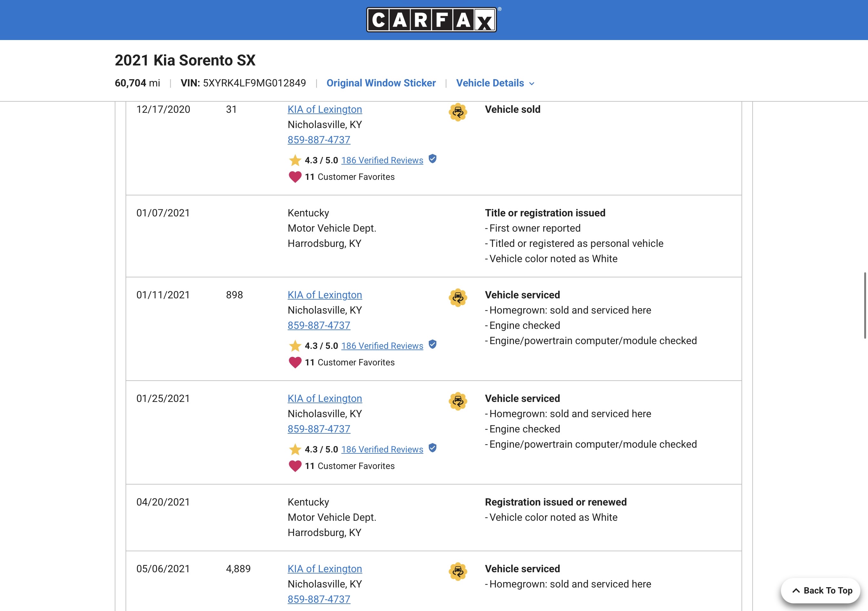Open the Original Window Sticker link
This screenshot has width=868, height=611.
coord(381,83)
